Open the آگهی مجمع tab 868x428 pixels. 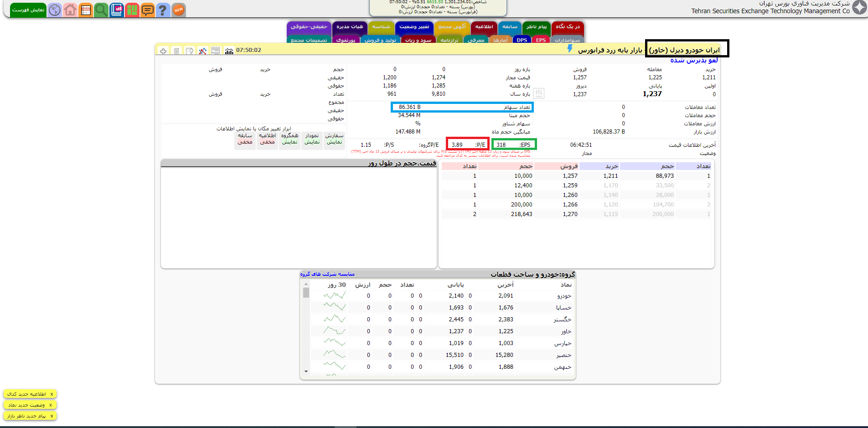tap(452, 27)
